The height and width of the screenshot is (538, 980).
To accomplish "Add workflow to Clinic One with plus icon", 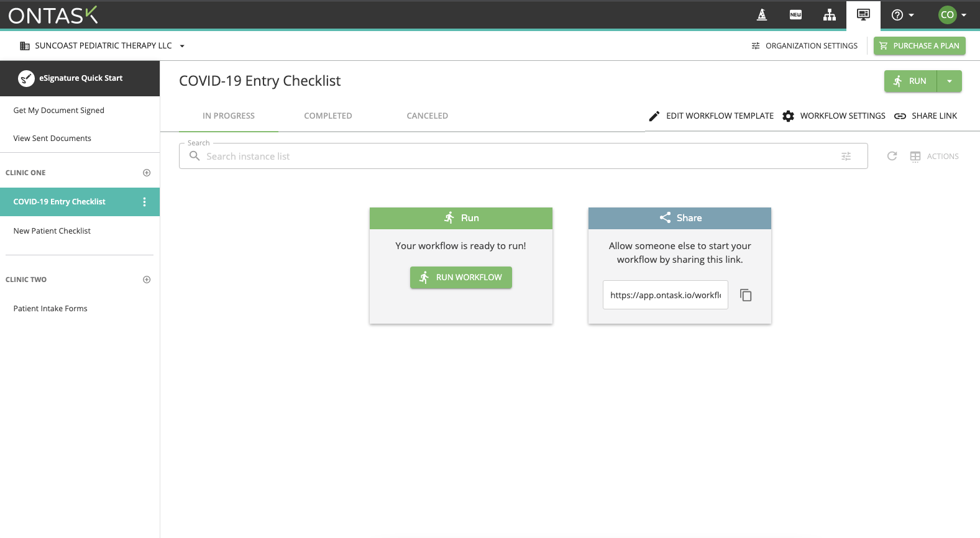I will click(147, 173).
